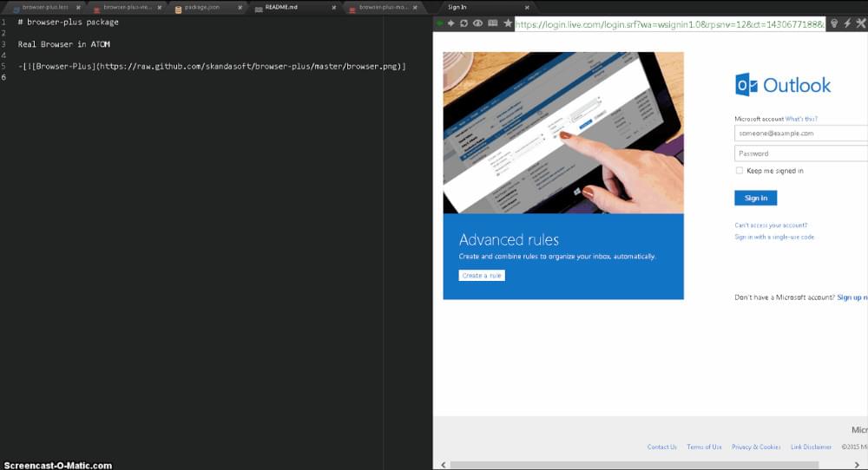Click line number 6 in editor gutter

[x=3, y=77]
